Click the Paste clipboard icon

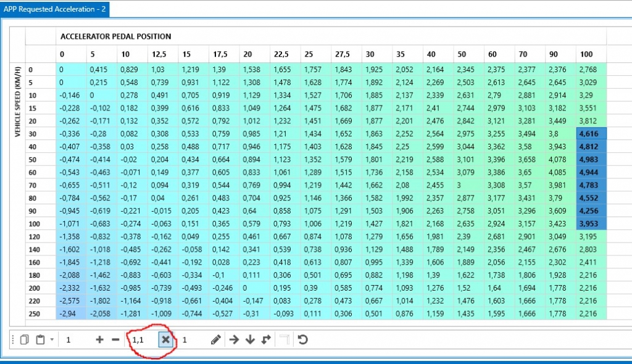[x=40, y=340]
